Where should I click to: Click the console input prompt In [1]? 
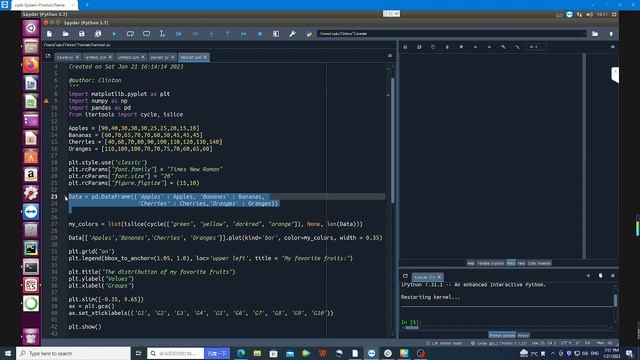click(x=411, y=322)
